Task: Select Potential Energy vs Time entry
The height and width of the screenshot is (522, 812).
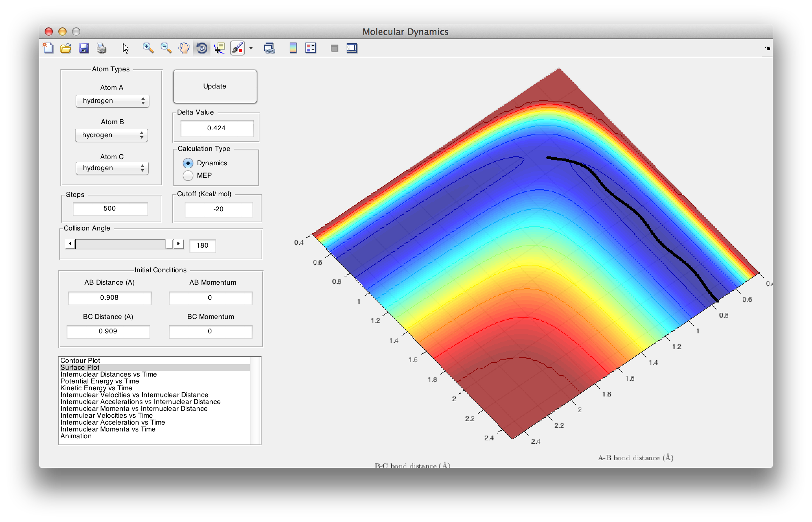Action: tap(100, 381)
